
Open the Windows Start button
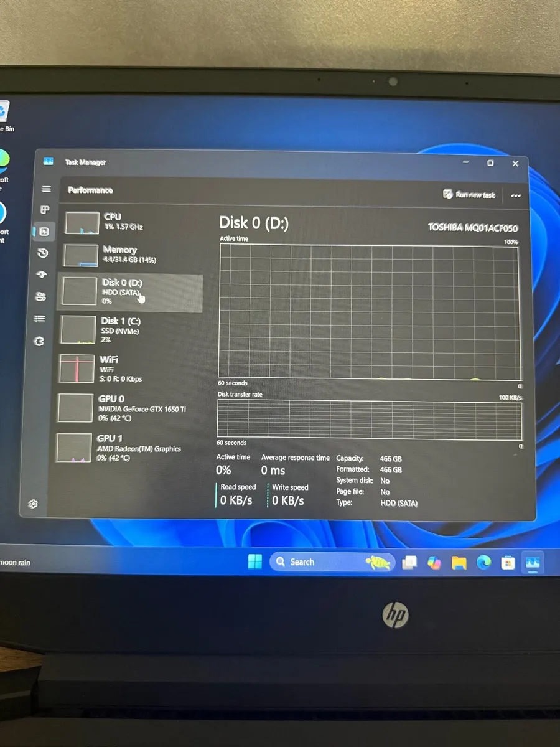[x=255, y=562]
